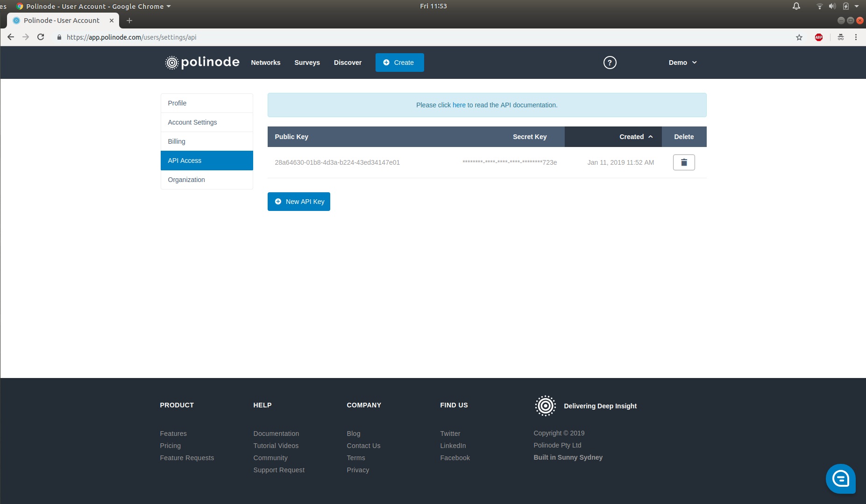Open the Feature Requests link
This screenshot has height=504, width=866.
187,458
